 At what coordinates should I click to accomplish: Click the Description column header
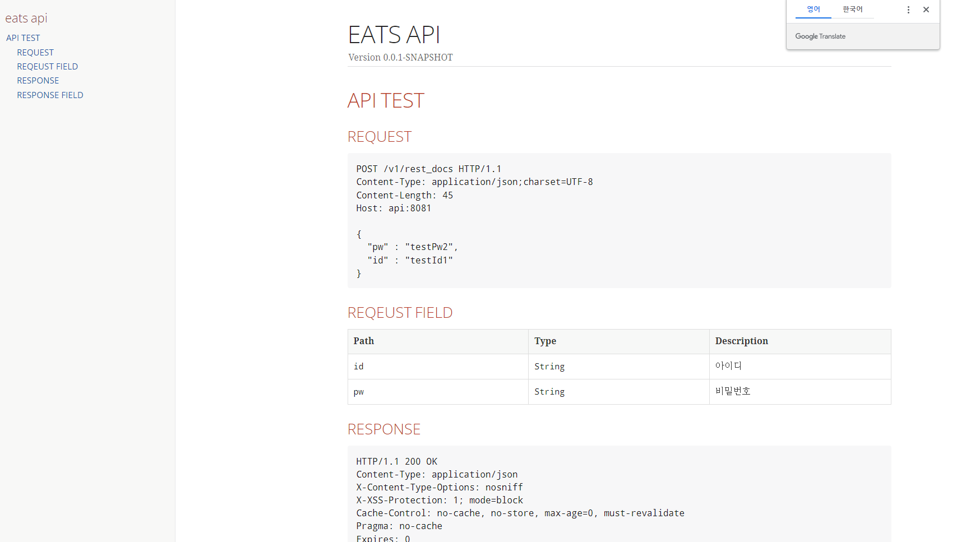click(800, 341)
